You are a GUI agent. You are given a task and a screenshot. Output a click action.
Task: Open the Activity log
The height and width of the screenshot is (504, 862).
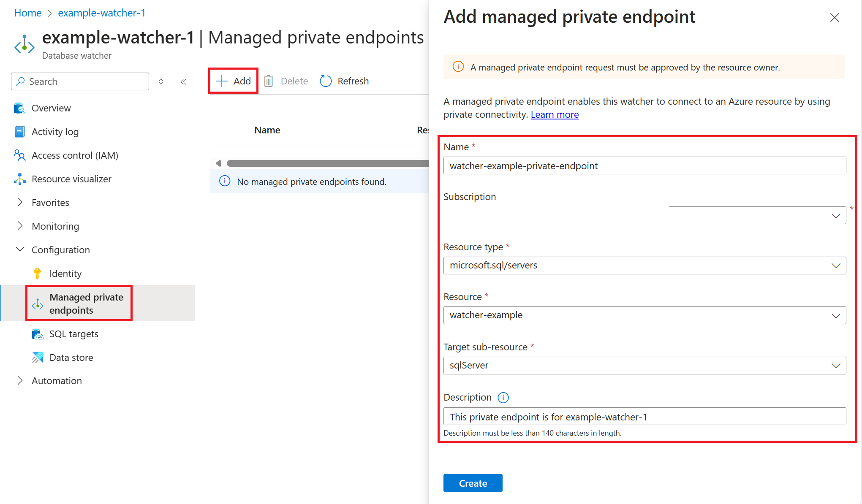coord(55,131)
